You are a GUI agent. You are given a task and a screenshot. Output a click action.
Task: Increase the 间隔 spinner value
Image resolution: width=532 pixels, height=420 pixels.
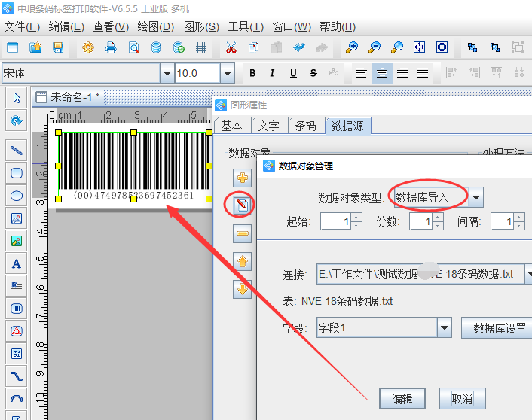(518, 218)
